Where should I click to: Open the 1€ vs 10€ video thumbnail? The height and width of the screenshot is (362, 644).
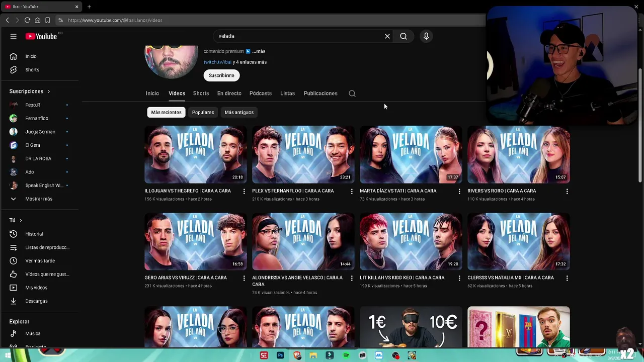click(x=411, y=327)
